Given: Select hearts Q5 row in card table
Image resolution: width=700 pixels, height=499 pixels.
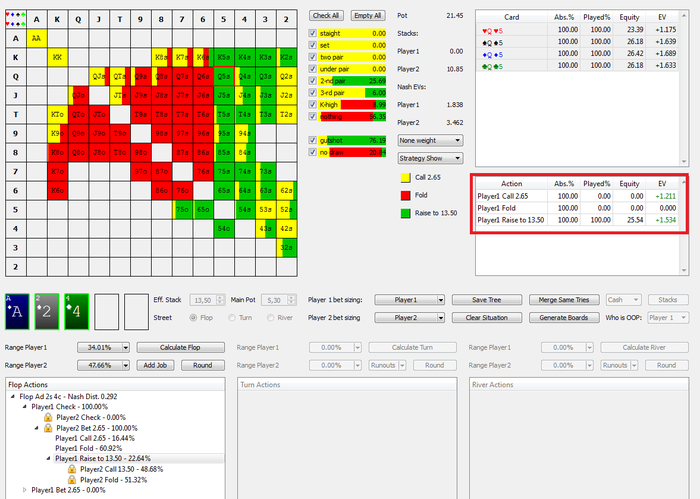Looking at the screenshot, I should tap(577, 29).
